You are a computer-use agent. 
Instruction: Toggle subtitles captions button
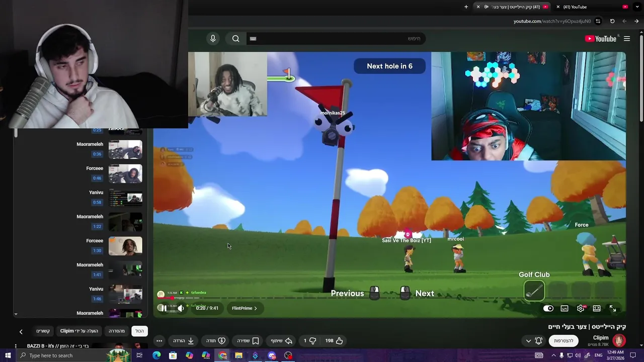[565, 308]
